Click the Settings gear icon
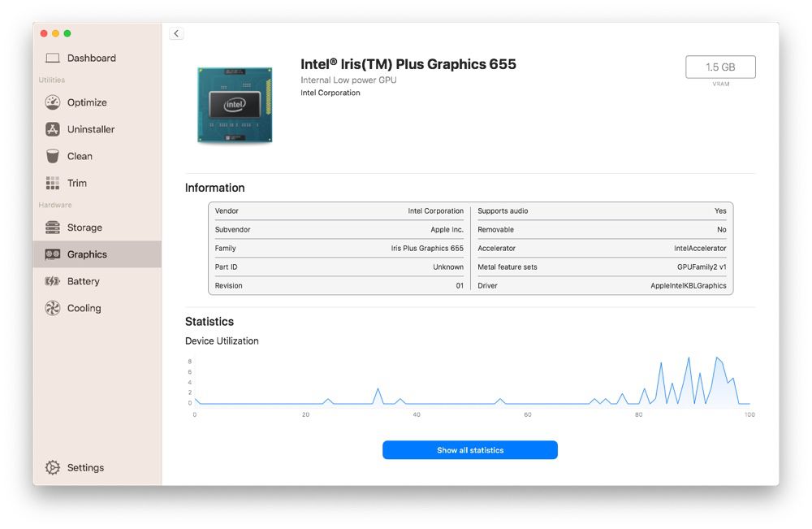Viewport: 812px width, 529px height. [52, 467]
